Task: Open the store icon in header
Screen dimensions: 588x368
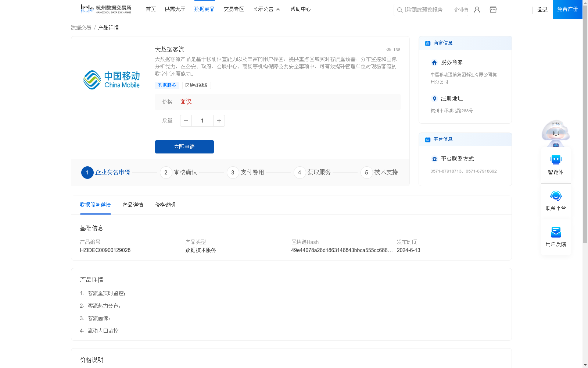Action: click(x=493, y=10)
